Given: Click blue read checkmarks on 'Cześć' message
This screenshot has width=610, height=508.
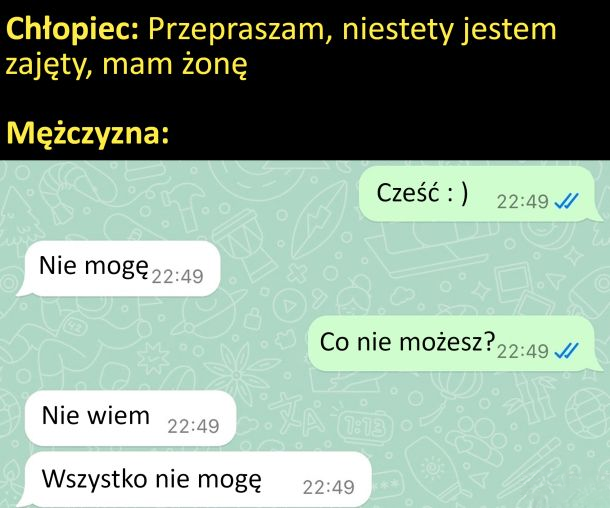Looking at the screenshot, I should [x=566, y=201].
